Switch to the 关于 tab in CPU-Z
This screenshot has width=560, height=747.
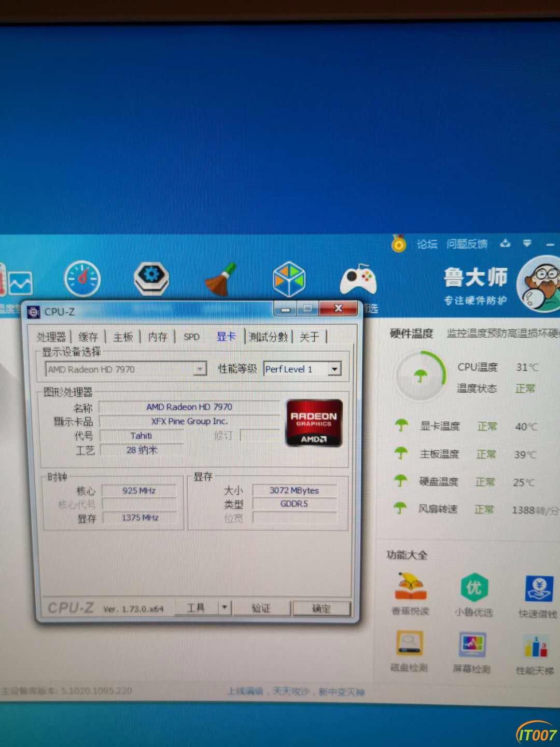(310, 337)
